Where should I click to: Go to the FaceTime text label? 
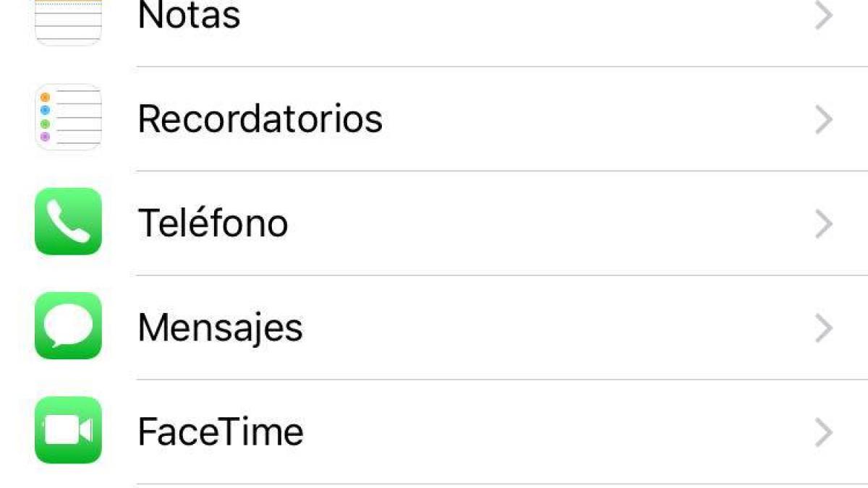pos(221,432)
